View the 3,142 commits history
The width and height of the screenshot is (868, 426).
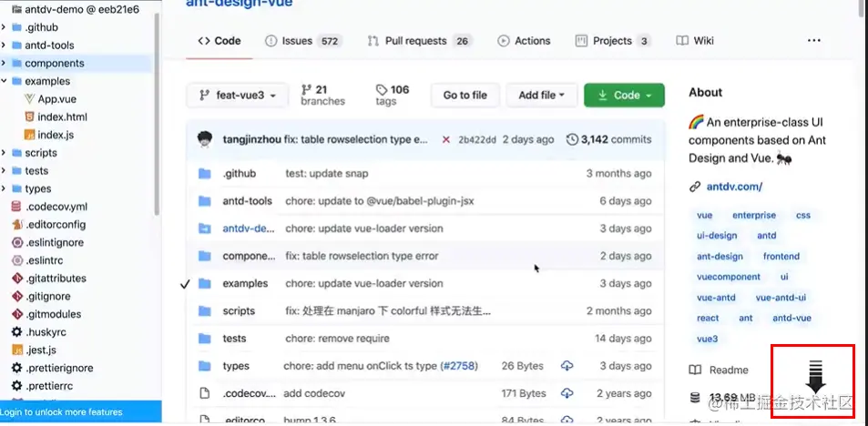(x=609, y=139)
